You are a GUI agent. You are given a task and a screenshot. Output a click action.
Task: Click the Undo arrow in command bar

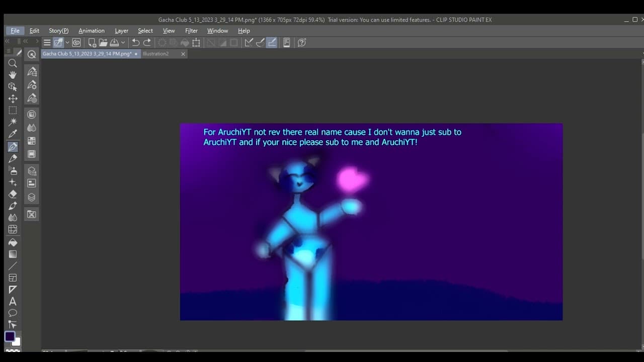[135, 43]
